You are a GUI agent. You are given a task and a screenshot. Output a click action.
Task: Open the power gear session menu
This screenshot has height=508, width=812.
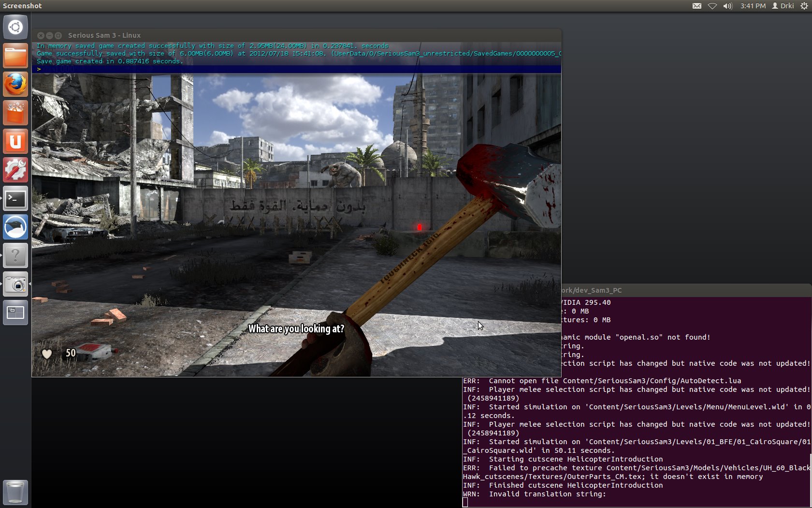(804, 6)
